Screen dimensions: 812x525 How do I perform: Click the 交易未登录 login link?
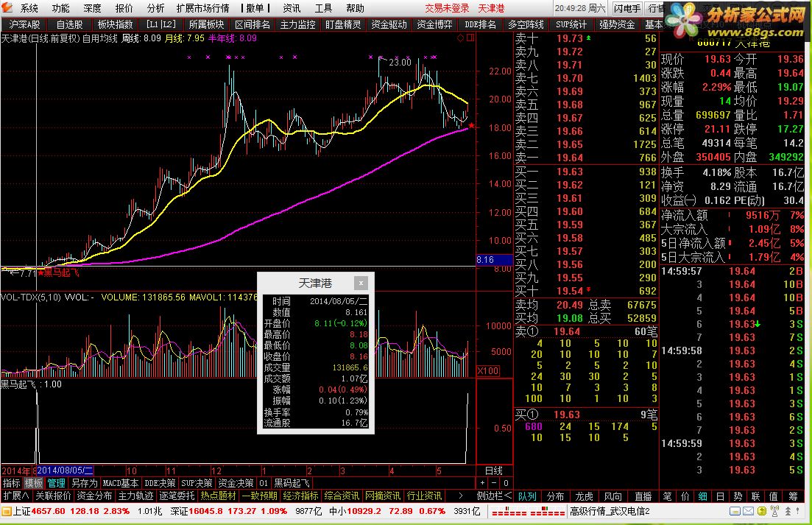coord(447,8)
